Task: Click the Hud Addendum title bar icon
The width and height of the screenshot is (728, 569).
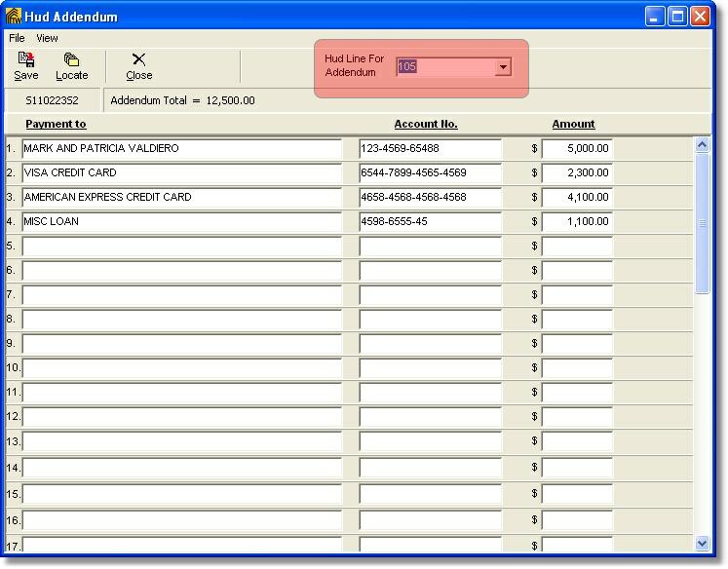Action: [x=14, y=16]
